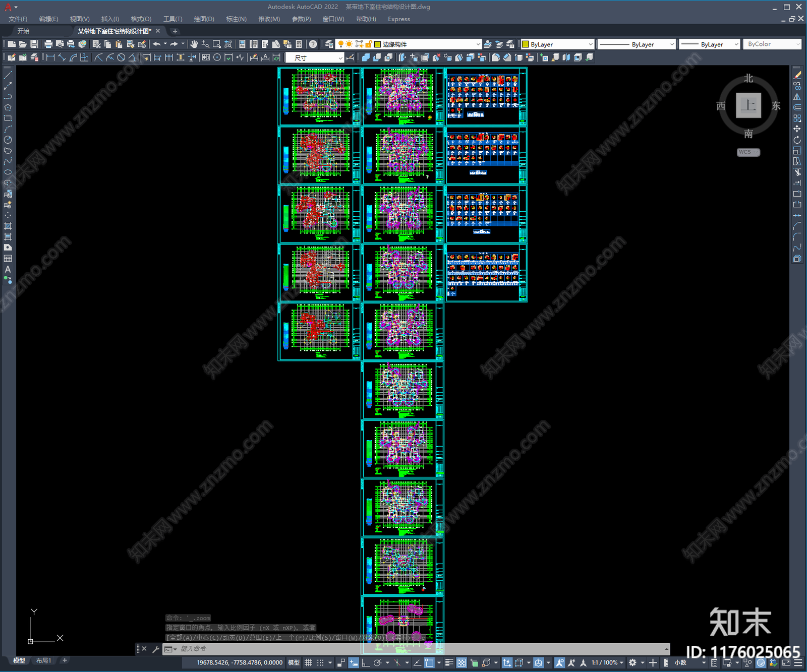Activate the Pan hand tool
807x672 pixels.
click(x=194, y=44)
